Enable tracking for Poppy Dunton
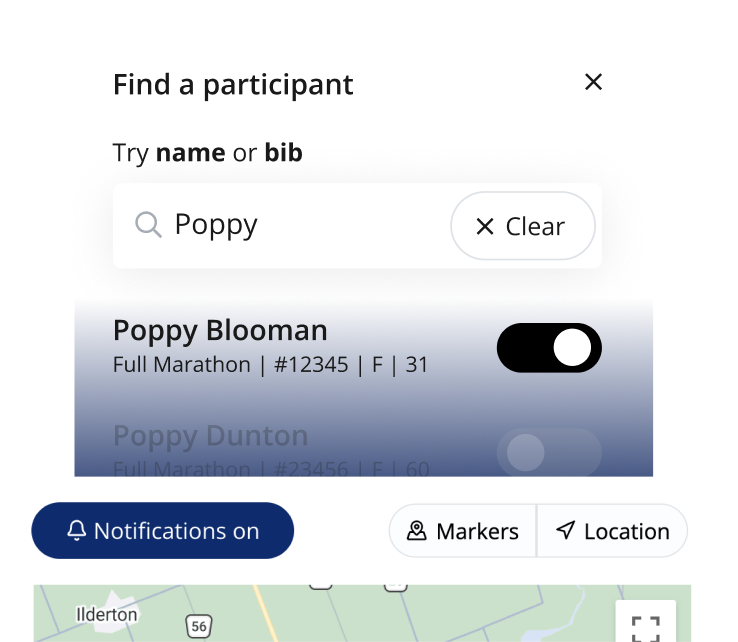Screen dimensions: 738x642 click(549, 452)
